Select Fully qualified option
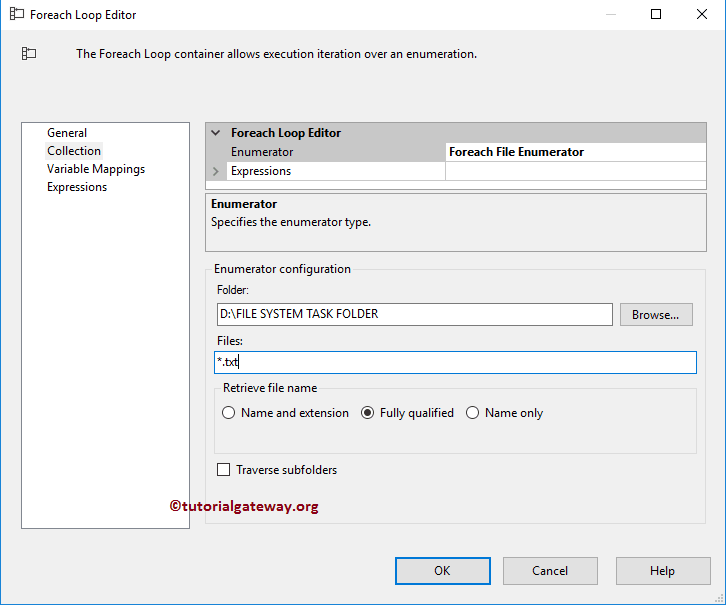 [x=368, y=413]
